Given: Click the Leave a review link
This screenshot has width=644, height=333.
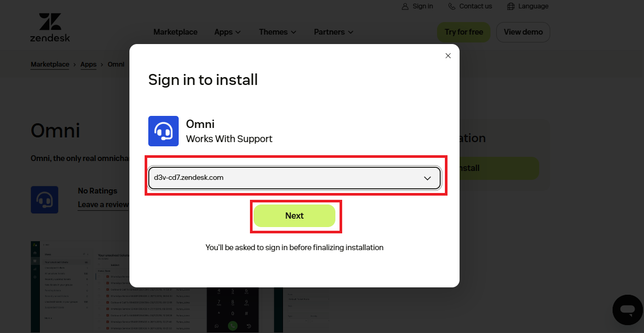Looking at the screenshot, I should (x=103, y=205).
